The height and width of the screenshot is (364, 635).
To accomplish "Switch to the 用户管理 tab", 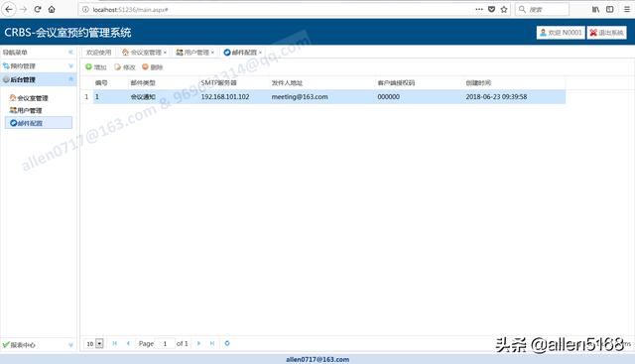I will tap(196, 53).
